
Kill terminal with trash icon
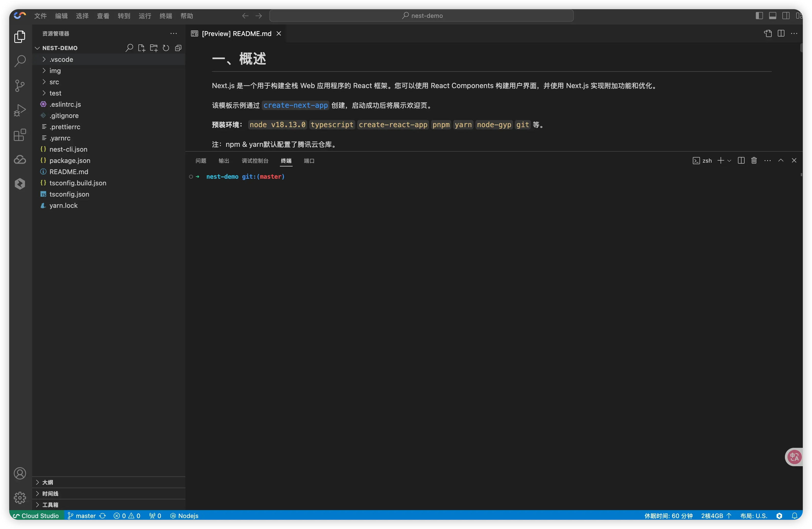pos(754,161)
